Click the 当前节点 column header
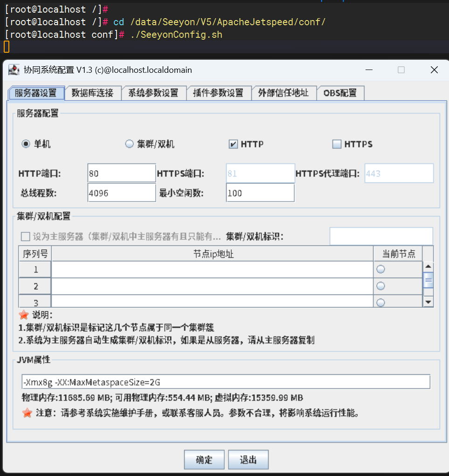Viewport: 449px width, 476px height. click(398, 253)
